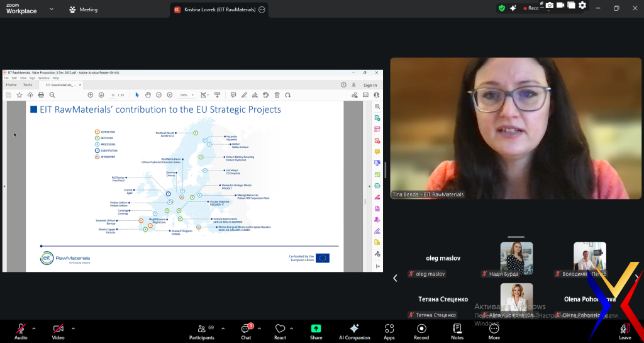Viewport: 644px width, 343px height.
Task: Turn on the Video camera
Action: coord(58,331)
